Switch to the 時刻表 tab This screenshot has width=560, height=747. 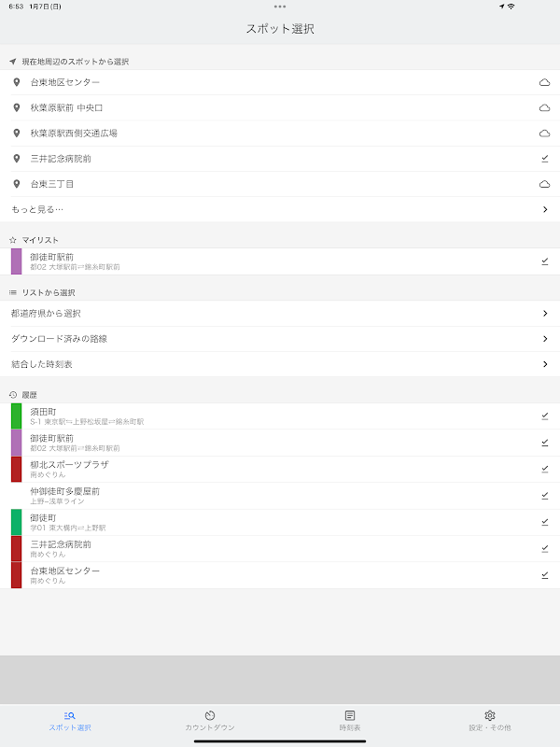click(x=350, y=720)
